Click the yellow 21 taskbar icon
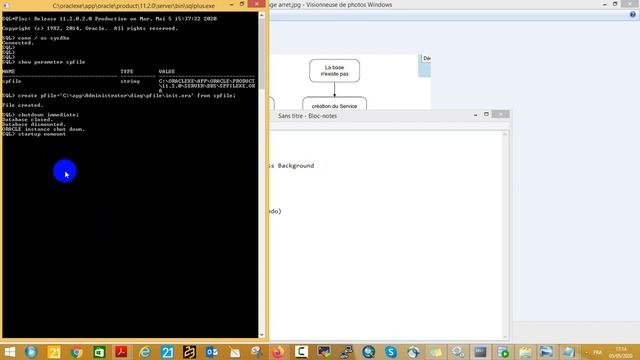The width and height of the screenshot is (640, 360). pos(54,352)
